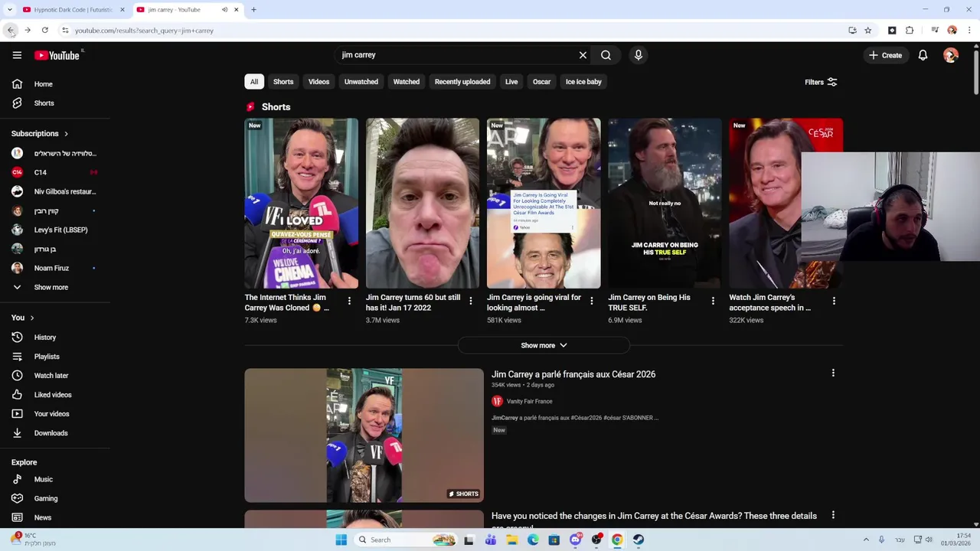Go to the YouTube logo home link
This screenshot has width=980, height=551.
tap(57, 55)
